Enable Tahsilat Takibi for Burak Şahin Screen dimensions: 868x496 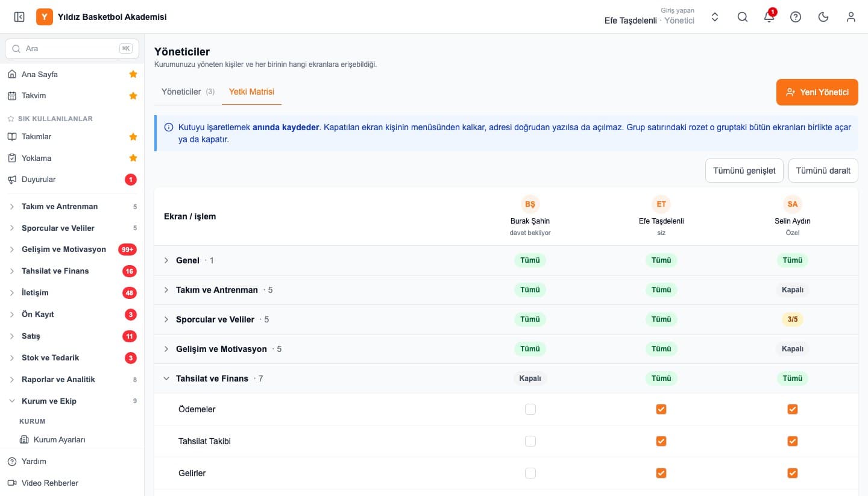(530, 441)
